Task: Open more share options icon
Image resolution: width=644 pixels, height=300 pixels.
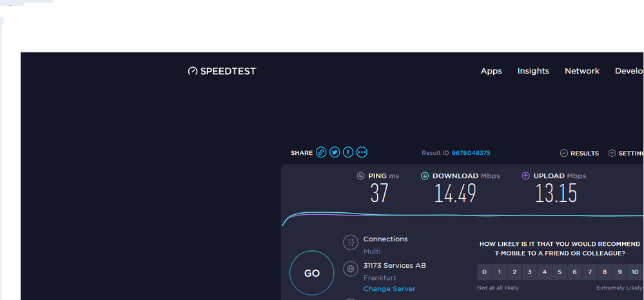Action: tap(362, 152)
